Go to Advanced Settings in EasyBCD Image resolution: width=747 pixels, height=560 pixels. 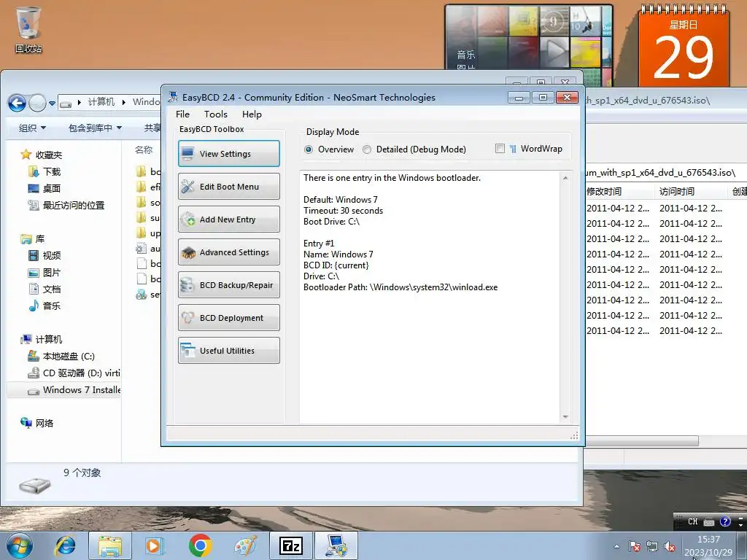pos(228,252)
